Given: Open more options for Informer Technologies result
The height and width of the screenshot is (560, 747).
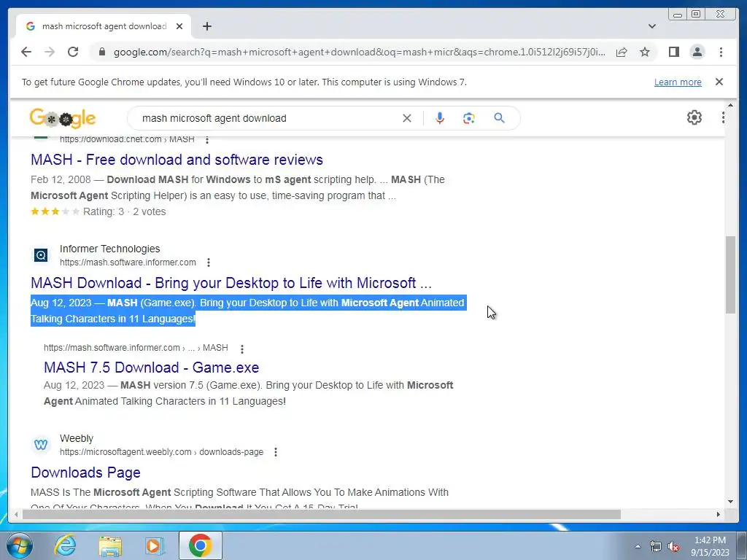Looking at the screenshot, I should point(209,262).
